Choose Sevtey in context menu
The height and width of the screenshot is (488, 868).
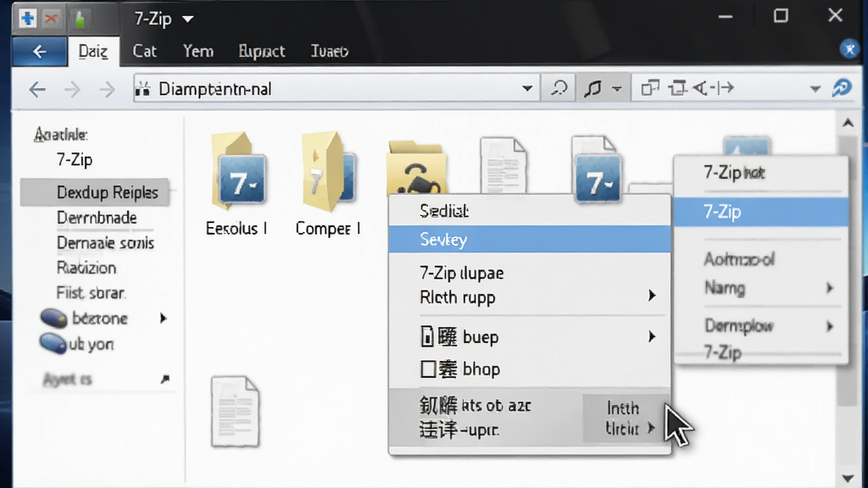click(x=530, y=239)
